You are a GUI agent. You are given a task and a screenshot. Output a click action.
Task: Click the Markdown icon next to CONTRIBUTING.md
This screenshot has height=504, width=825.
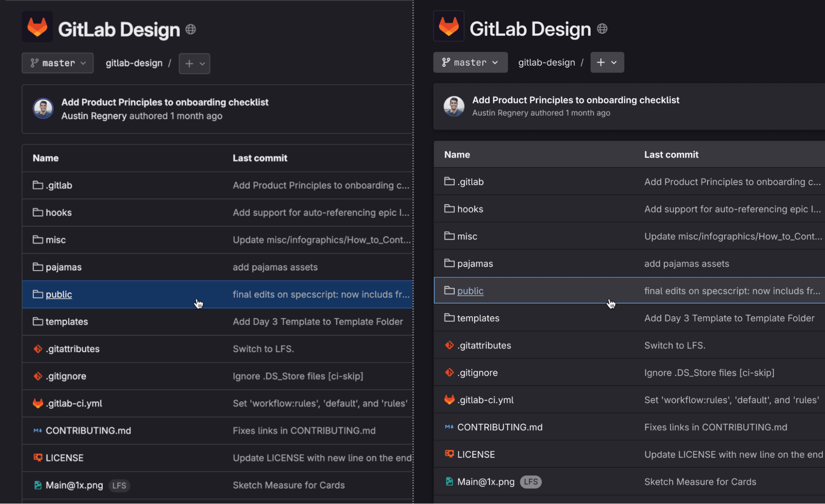click(38, 431)
